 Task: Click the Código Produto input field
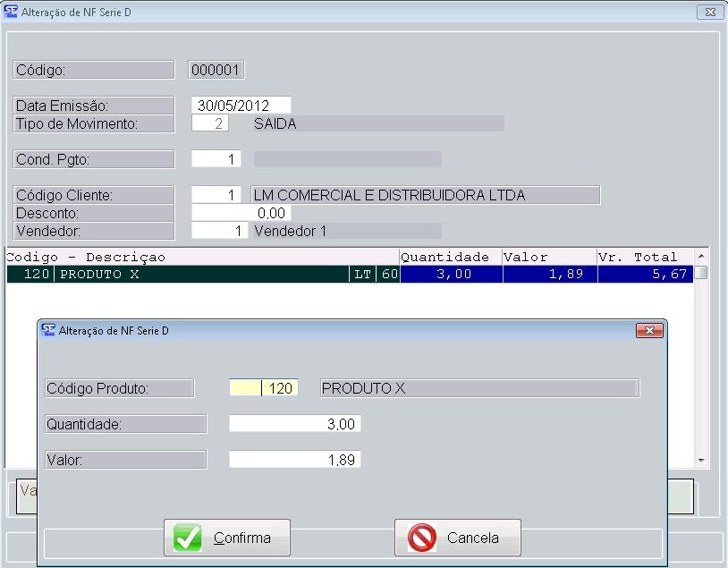264,388
